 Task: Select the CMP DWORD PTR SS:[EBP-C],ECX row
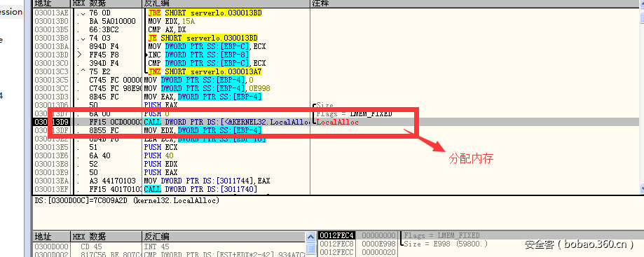[x=207, y=63]
